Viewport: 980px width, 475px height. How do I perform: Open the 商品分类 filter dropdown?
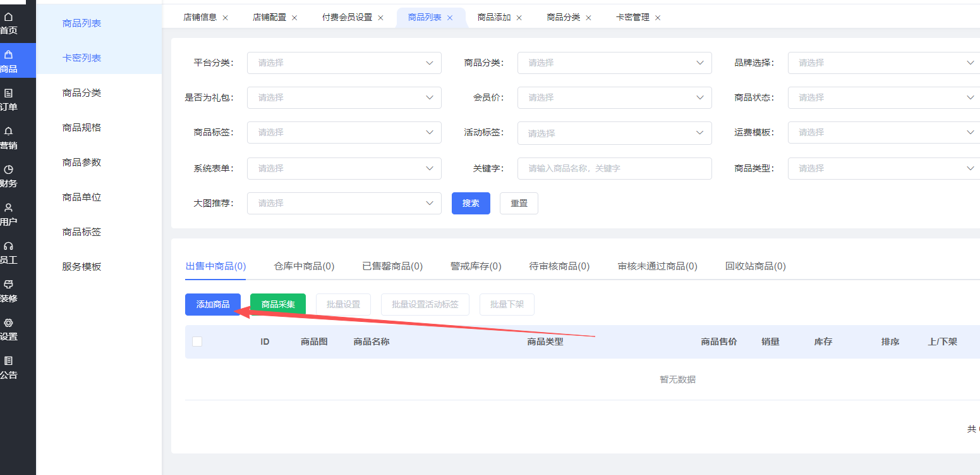(614, 63)
